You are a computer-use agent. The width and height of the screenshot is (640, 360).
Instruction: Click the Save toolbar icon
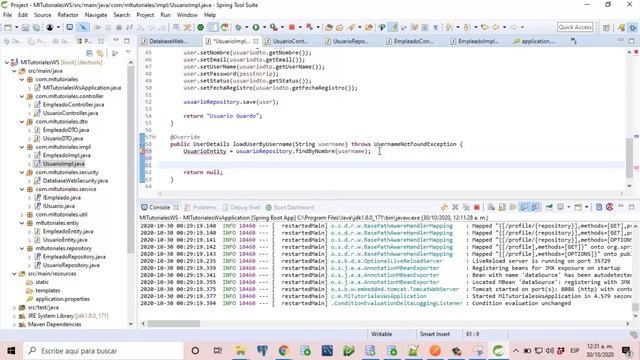[x=25, y=27]
